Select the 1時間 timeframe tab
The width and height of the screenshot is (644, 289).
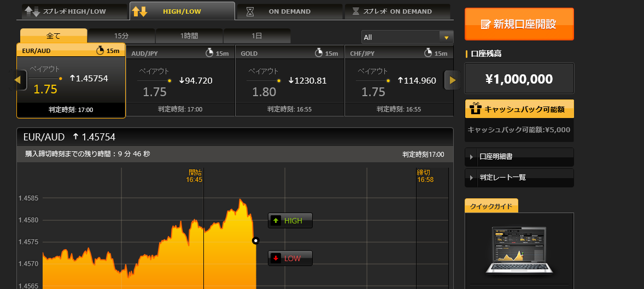pos(189,36)
